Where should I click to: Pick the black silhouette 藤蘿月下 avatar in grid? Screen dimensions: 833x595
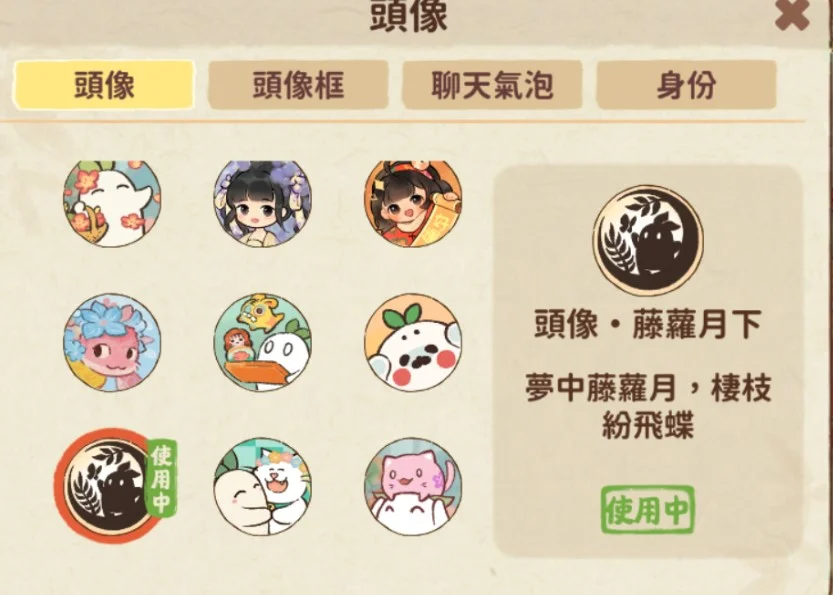coord(109,486)
